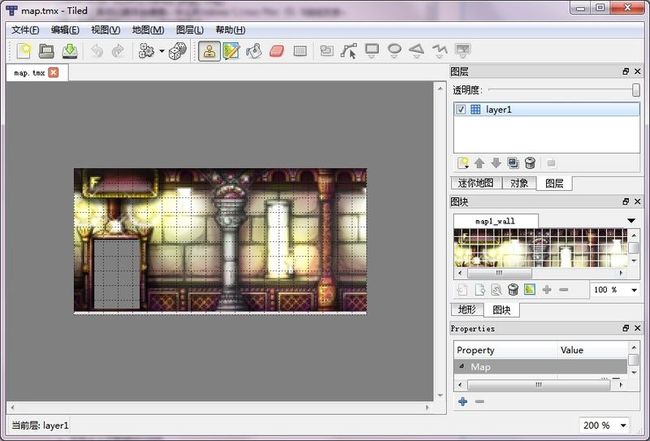Open the 编辑(E) menu

(65, 30)
